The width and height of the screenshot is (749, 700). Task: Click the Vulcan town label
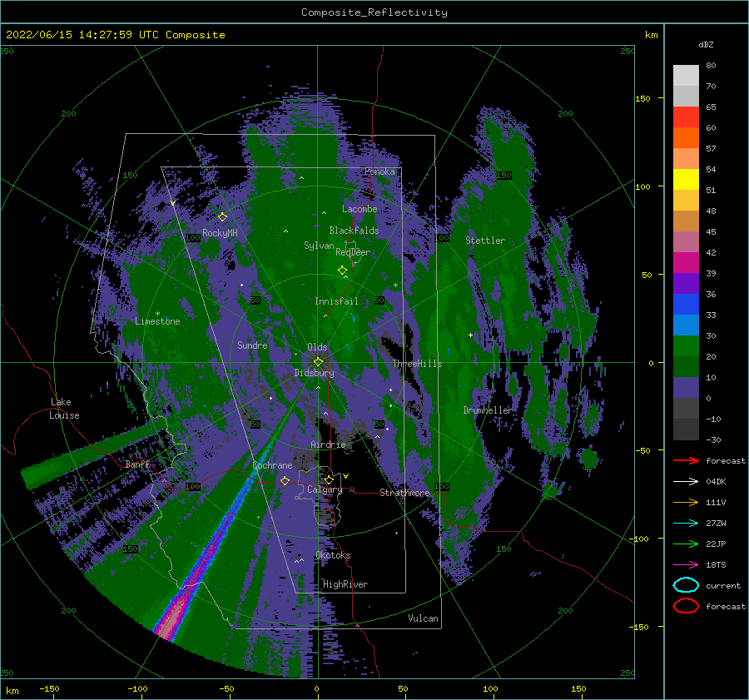423,618
